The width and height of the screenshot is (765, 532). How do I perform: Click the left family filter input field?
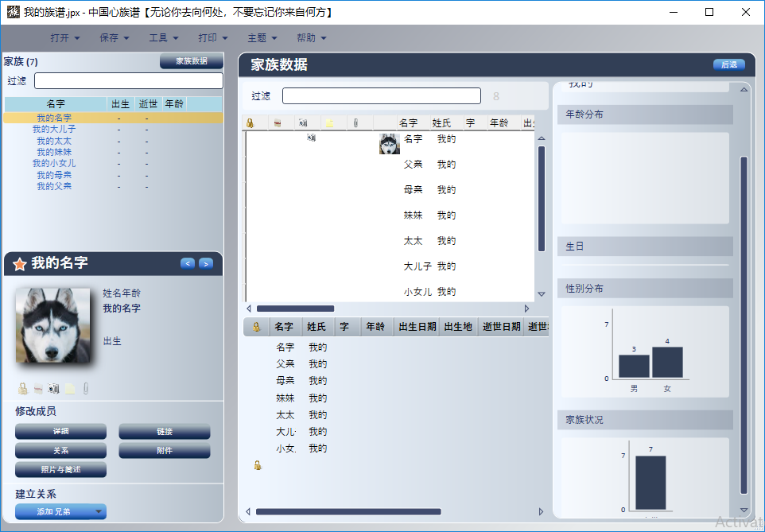tap(129, 81)
